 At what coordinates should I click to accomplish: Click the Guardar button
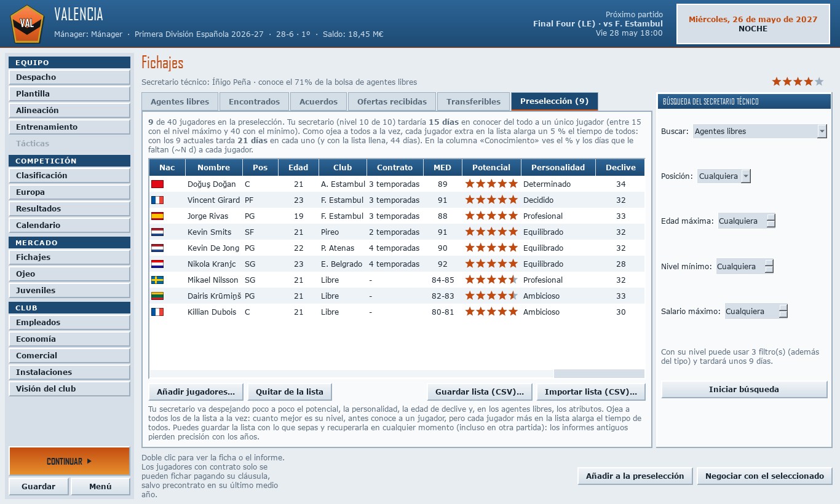pos(39,486)
